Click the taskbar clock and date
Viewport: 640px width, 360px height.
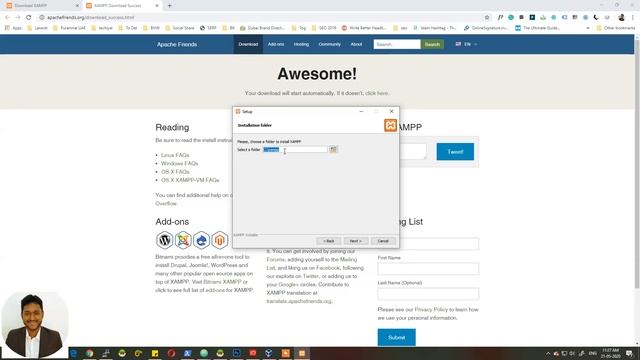coord(611,353)
